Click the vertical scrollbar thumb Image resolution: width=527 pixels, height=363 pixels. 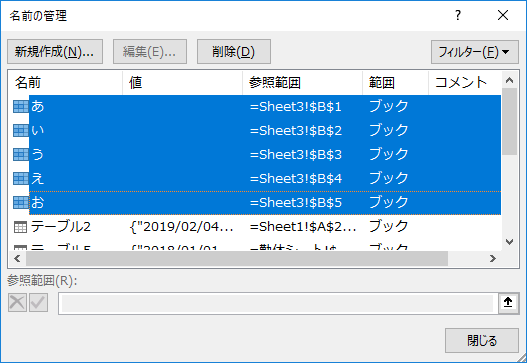coord(510,122)
